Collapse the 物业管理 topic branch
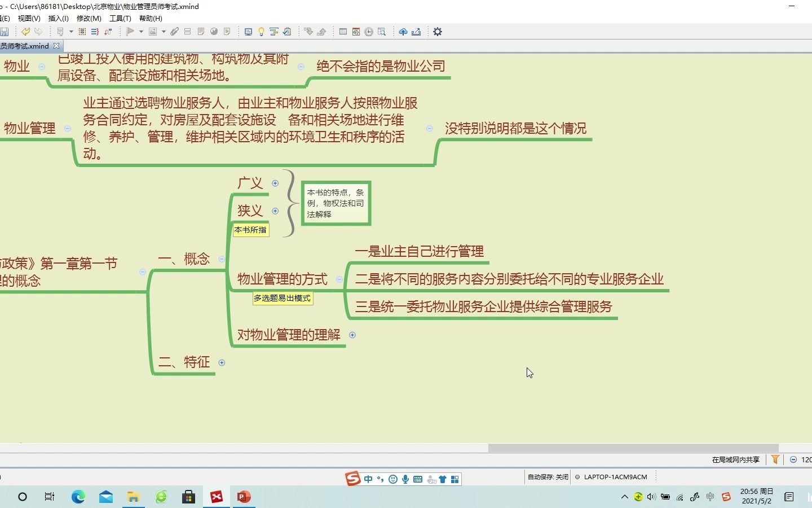This screenshot has height=508, width=812. click(68, 128)
